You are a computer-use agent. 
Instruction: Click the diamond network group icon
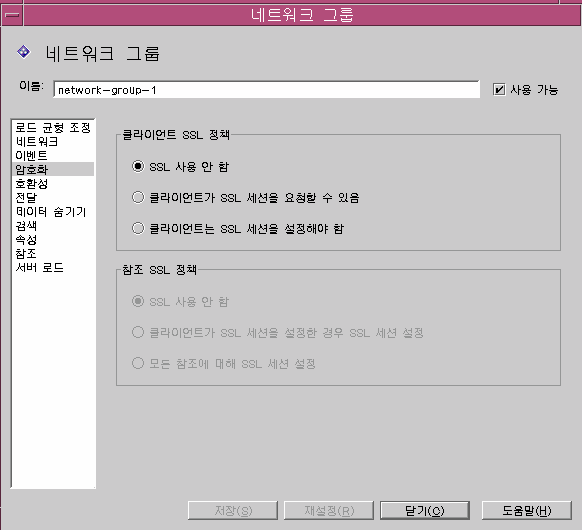point(24,52)
